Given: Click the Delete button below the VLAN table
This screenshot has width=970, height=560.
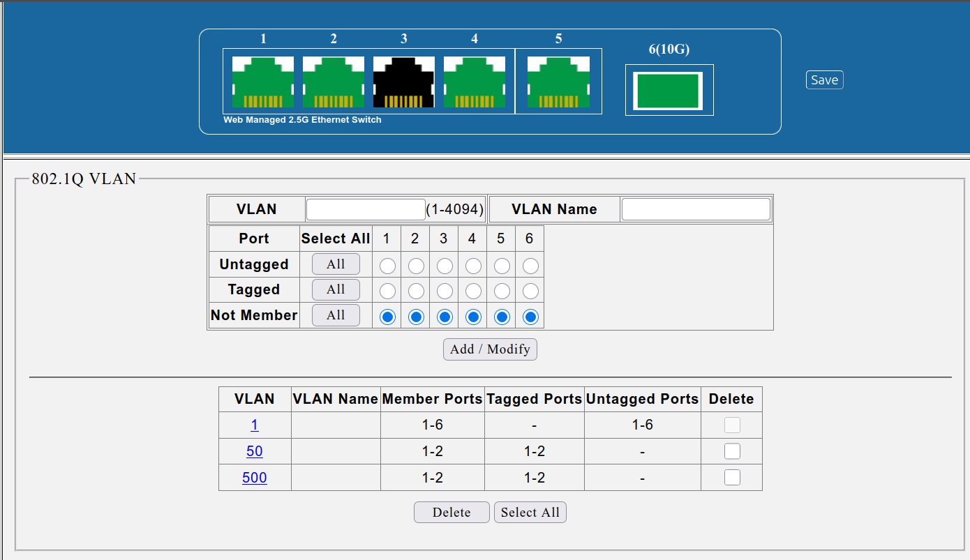Looking at the screenshot, I should [452, 513].
